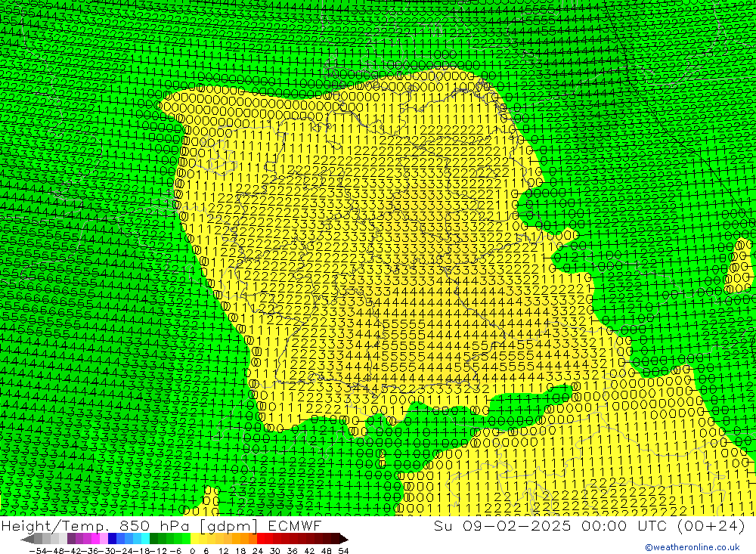Viewport: 756px width, 554px height.
Task: Click the legend value label 30
Action: [275, 551]
